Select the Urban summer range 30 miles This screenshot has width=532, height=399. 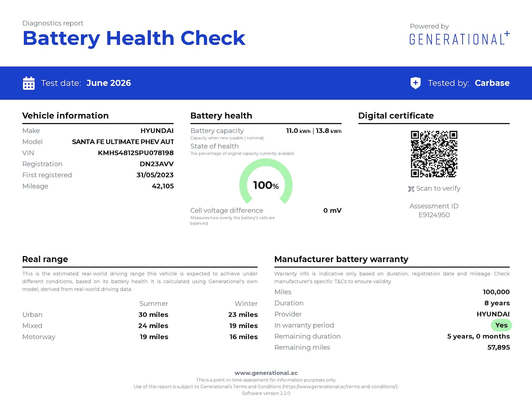(x=154, y=315)
